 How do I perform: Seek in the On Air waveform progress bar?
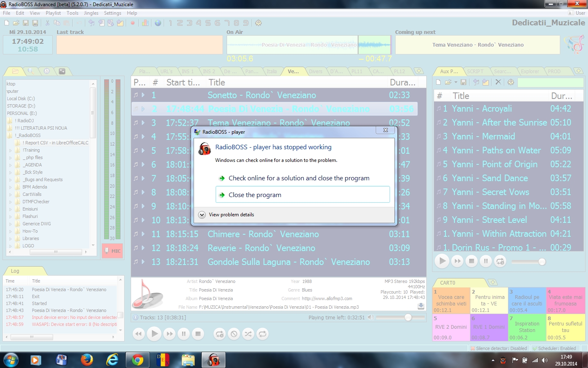(x=309, y=45)
